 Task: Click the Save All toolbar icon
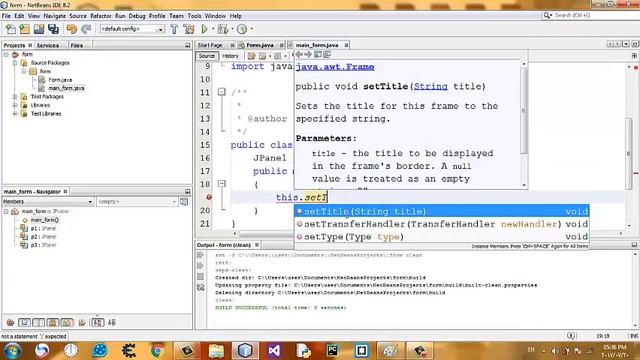click(53, 29)
